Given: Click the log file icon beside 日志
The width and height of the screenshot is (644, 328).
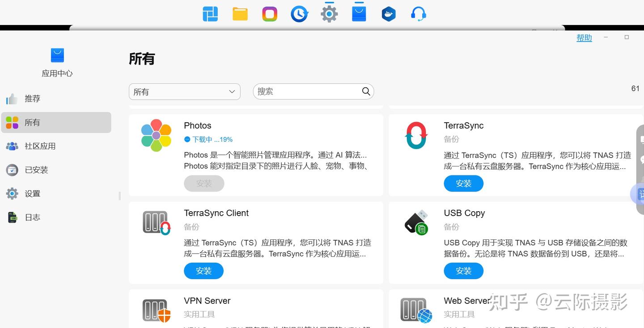Looking at the screenshot, I should pyautogui.click(x=13, y=217).
